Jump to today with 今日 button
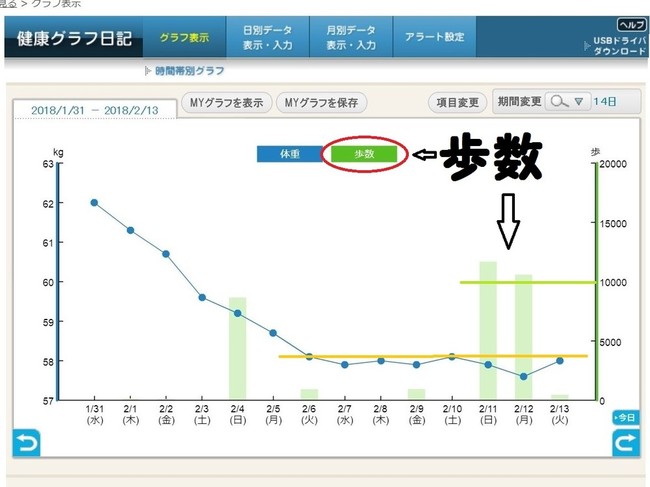Viewport: 650px width, 487px height. [x=625, y=418]
